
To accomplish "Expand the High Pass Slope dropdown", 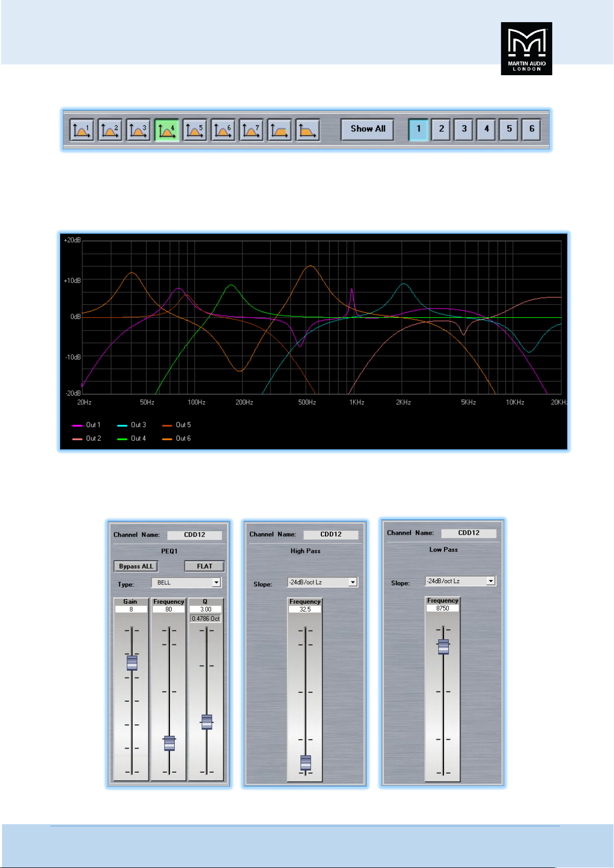I will 353,582.
